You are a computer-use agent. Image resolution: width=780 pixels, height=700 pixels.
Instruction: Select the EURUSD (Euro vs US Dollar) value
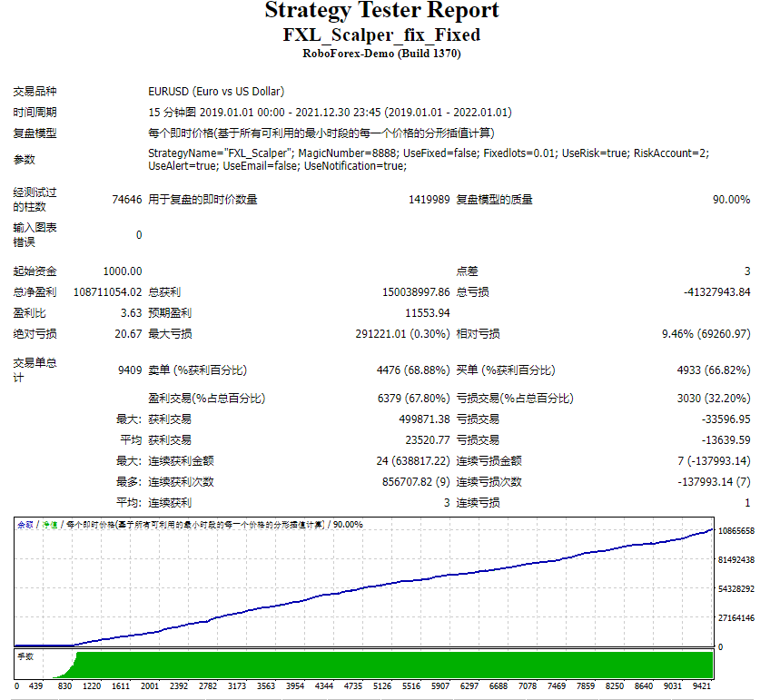[x=216, y=92]
